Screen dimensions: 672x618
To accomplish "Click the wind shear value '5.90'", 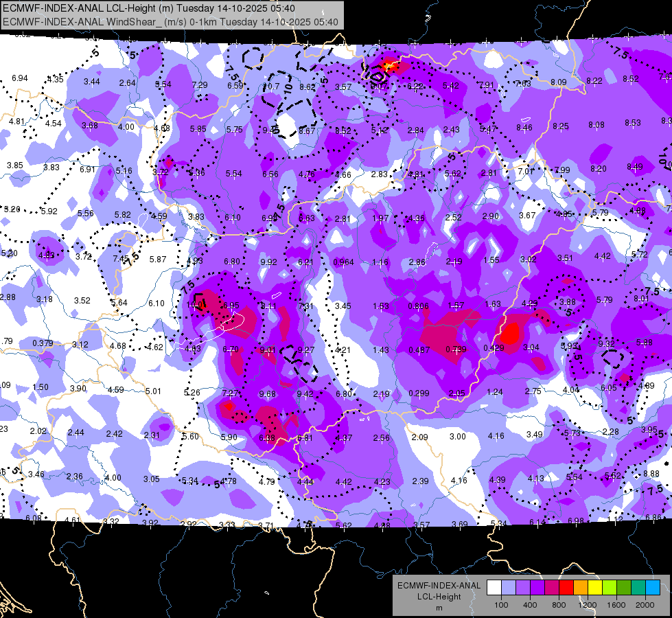I will 229,437.
